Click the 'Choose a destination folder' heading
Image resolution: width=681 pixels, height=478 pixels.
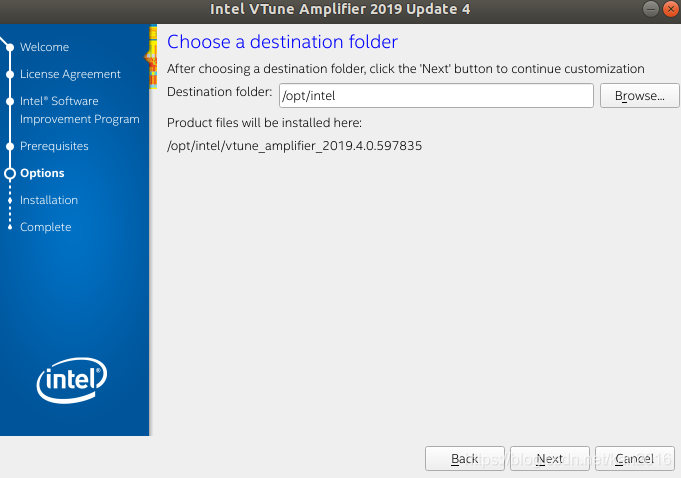282,42
